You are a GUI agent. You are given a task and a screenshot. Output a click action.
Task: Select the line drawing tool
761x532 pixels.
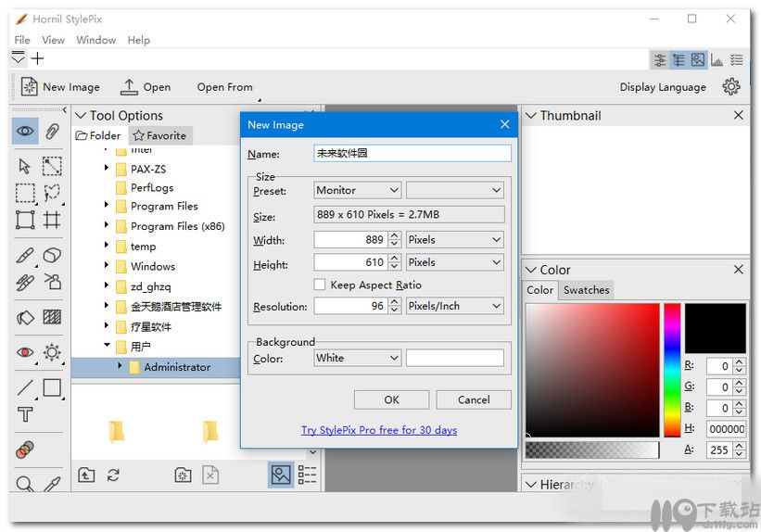coord(25,387)
